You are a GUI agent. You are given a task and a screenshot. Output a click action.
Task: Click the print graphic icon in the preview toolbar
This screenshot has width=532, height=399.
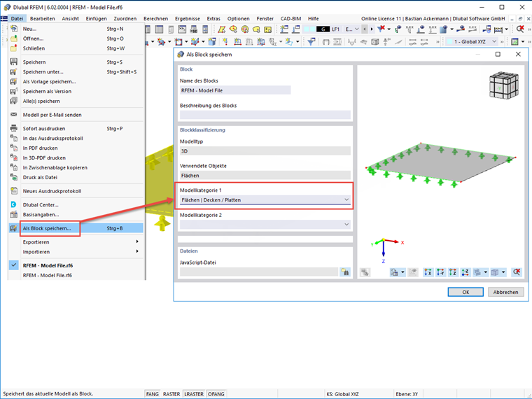[x=394, y=272]
